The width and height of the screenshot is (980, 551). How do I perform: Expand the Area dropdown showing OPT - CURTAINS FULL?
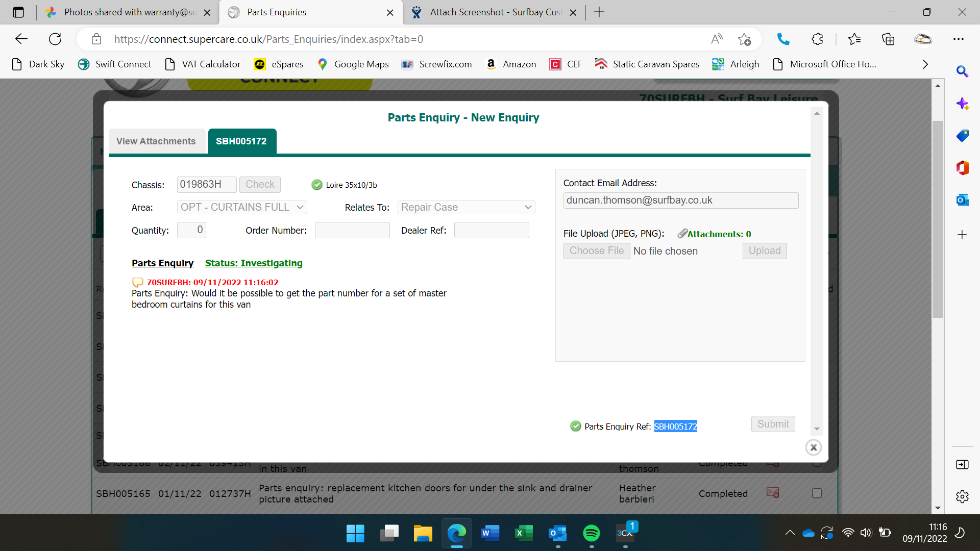[x=242, y=207]
